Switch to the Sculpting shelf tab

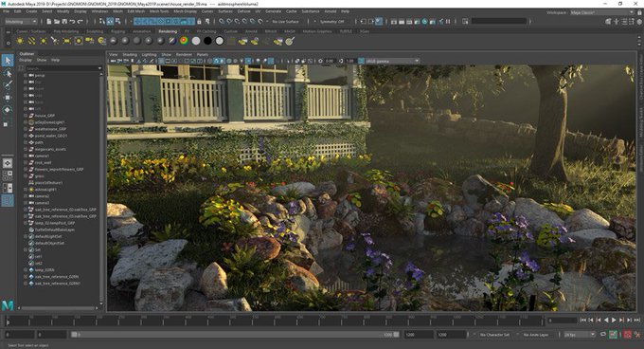pyautogui.click(x=95, y=31)
